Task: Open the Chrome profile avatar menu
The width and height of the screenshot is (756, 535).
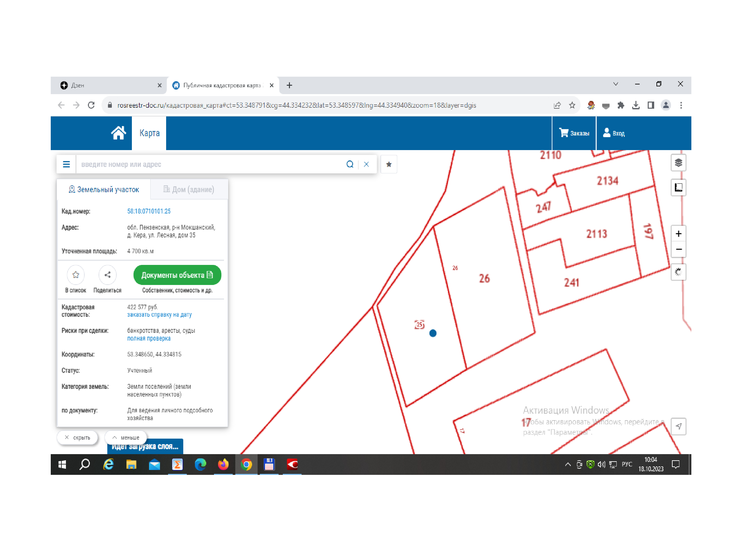Action: click(666, 105)
